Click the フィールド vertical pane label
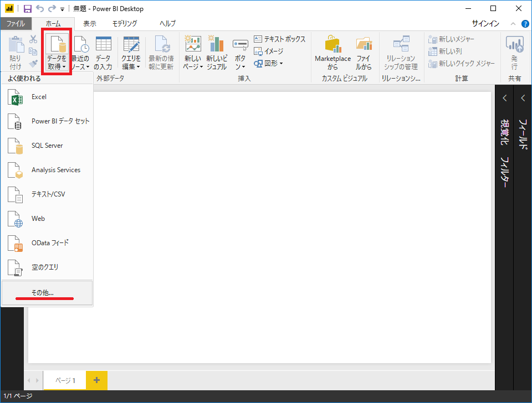The width and height of the screenshot is (532, 403). [523, 134]
